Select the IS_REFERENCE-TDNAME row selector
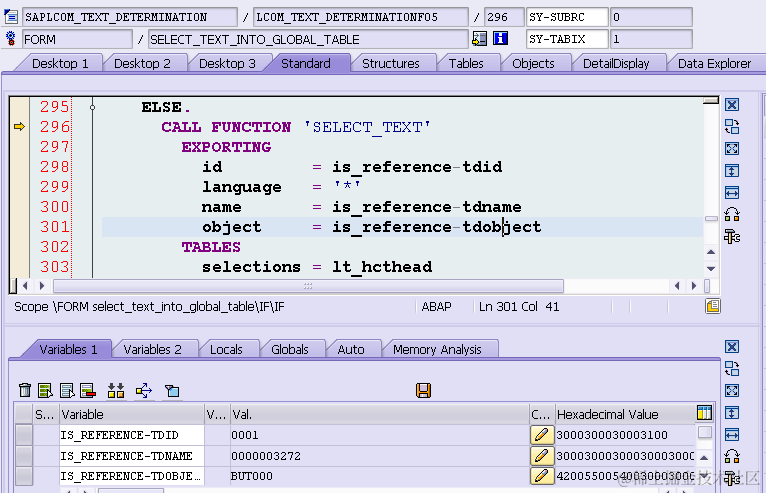 point(23,455)
